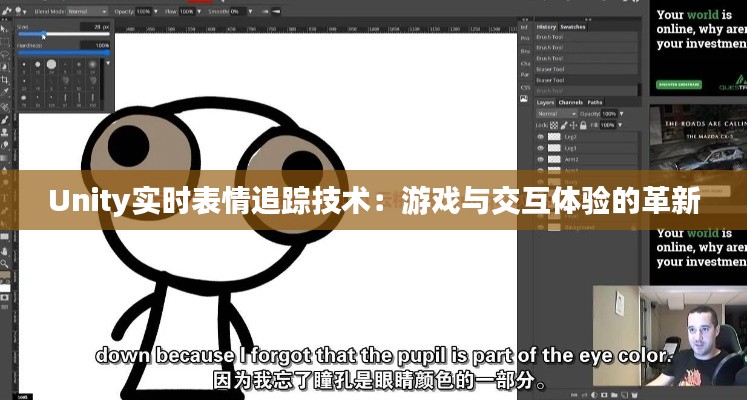This screenshot has height=400, width=747.
Task: Open the layer blend mode Normal dropdown
Action: (x=557, y=113)
